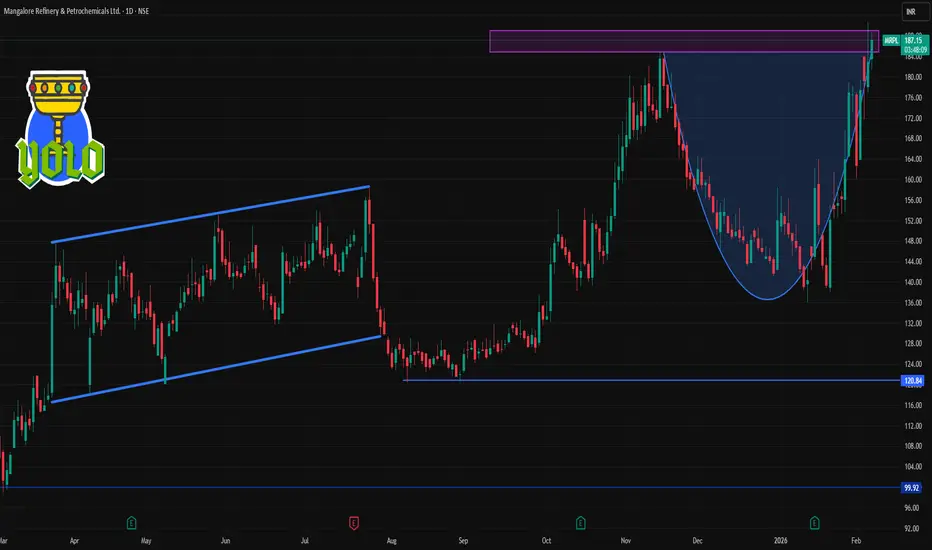Click the 140.00 price axis label
932x550 pixels.
click(x=913, y=282)
